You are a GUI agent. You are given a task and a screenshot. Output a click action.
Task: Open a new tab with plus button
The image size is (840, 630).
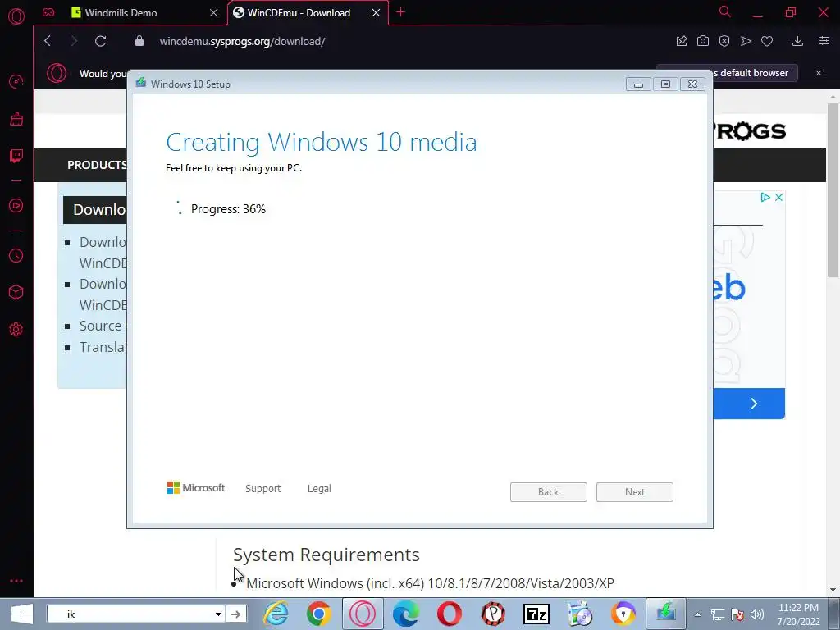coord(400,12)
